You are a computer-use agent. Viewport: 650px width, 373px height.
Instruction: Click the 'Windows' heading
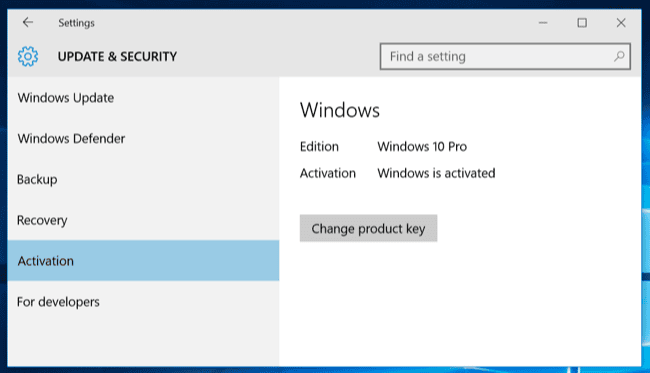click(340, 110)
